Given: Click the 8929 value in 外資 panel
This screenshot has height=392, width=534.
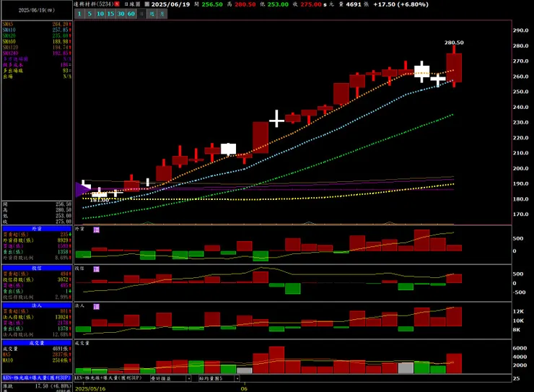Looking at the screenshot, I should [x=64, y=240].
